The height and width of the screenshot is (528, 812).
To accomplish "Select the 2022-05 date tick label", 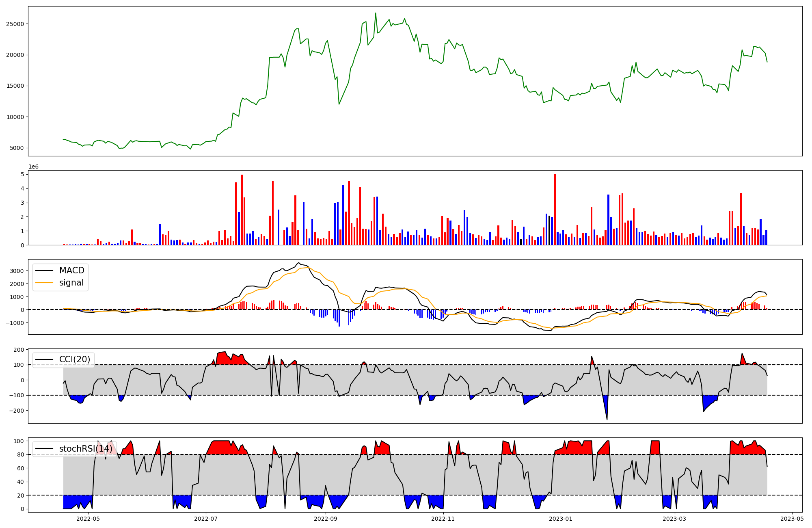I will [88, 519].
